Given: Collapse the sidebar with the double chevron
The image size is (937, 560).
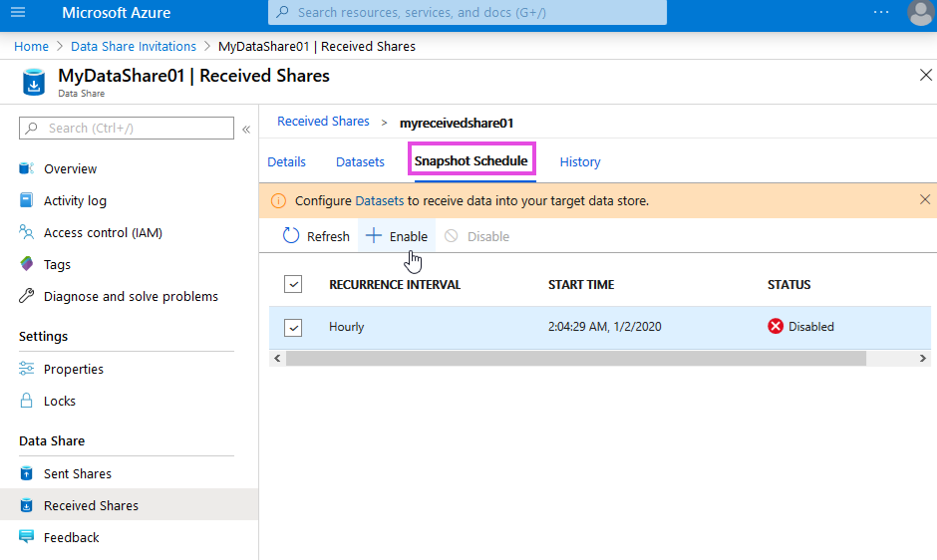Looking at the screenshot, I should (x=246, y=130).
